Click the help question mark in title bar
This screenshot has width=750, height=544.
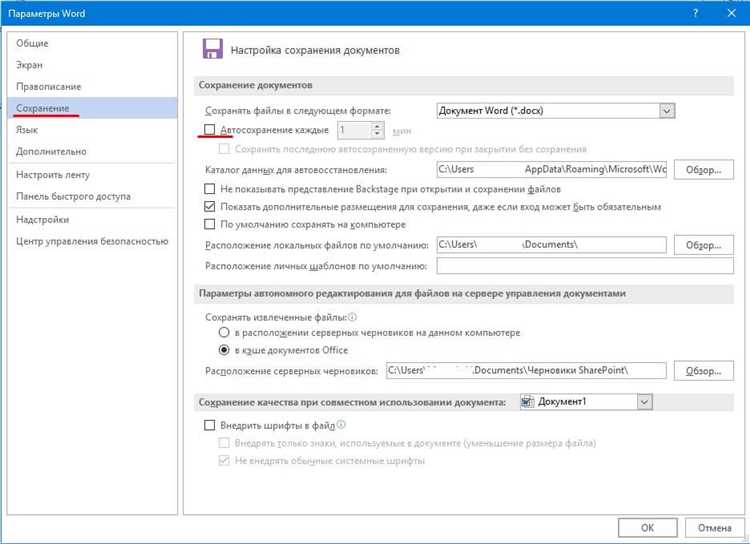[x=695, y=12]
